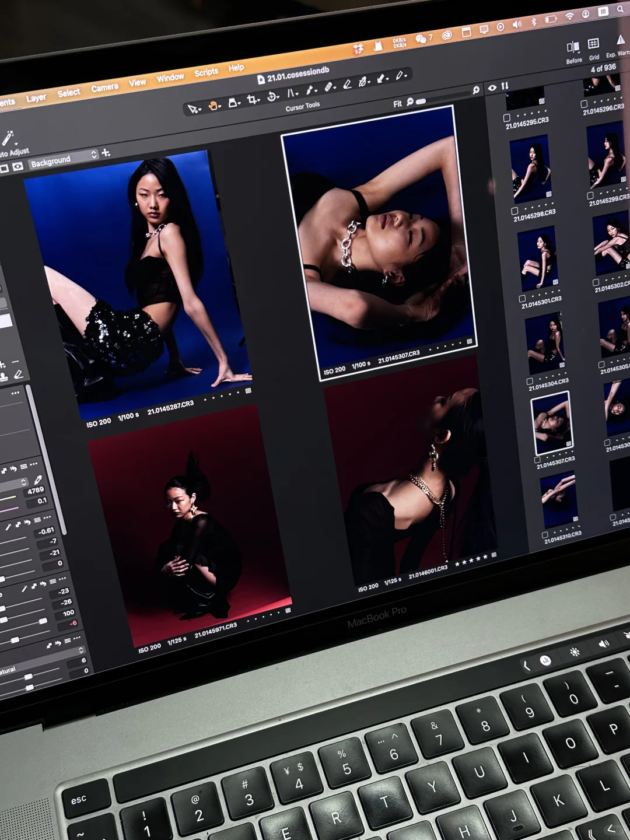Enable Exposure Warning triangle

click(621, 40)
